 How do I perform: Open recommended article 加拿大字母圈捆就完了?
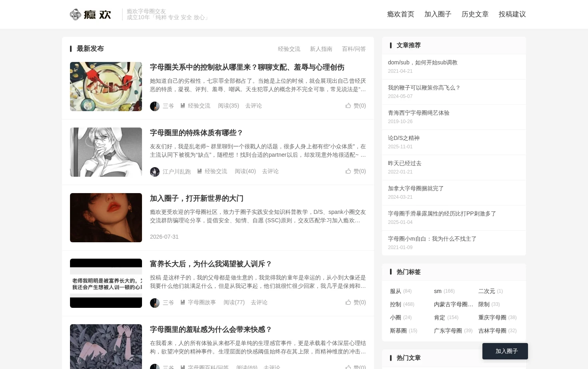click(416, 188)
